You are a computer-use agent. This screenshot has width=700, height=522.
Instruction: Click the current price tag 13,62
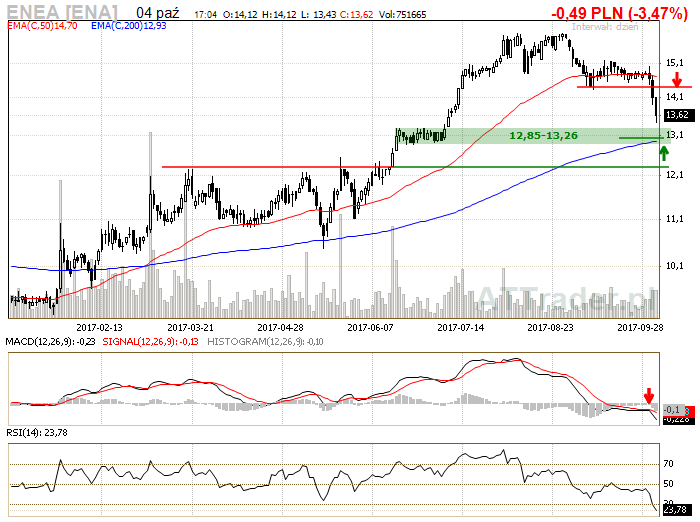tap(677, 115)
